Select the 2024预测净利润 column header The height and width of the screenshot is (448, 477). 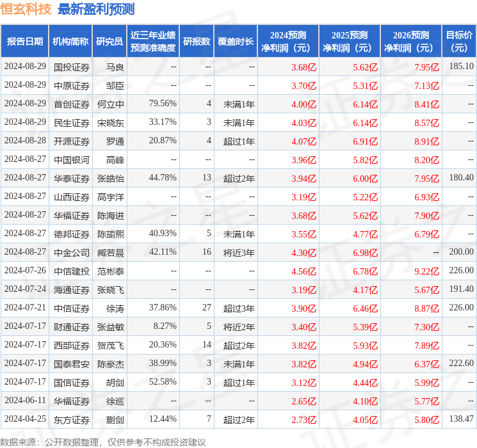pyautogui.click(x=288, y=42)
